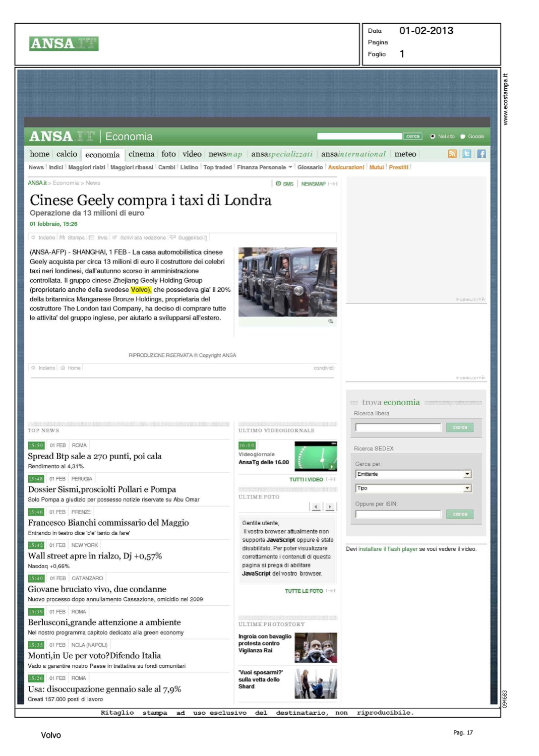Screen dimensions: 539x756
Task: Open the meteo tab
Action: [405, 154]
